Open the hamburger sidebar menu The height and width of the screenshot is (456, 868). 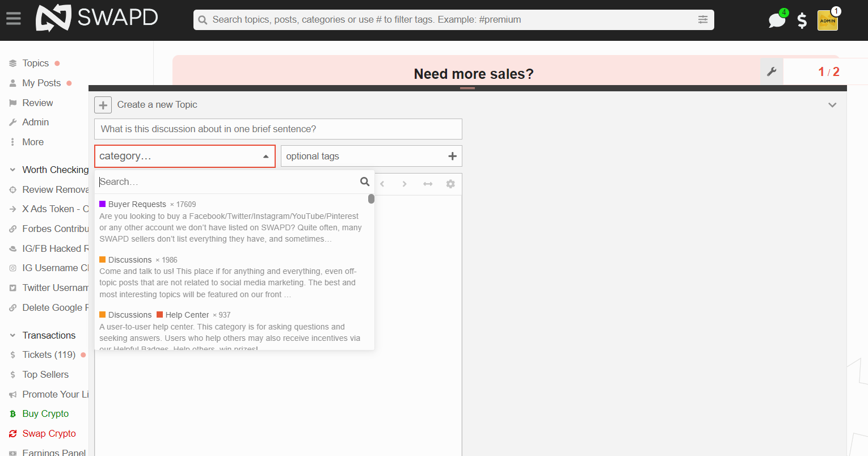(14, 19)
